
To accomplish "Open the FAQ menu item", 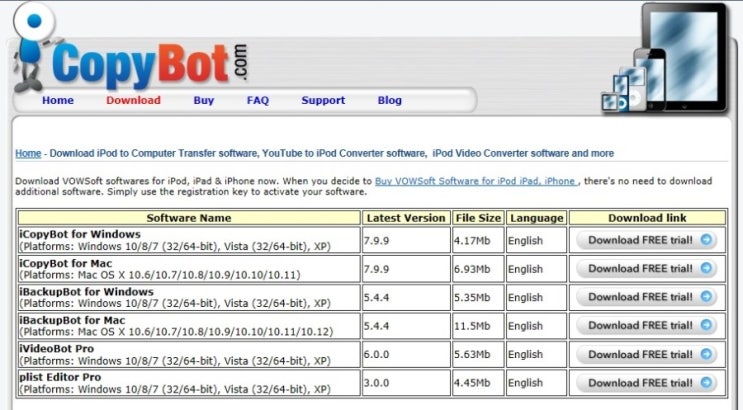I will (258, 100).
